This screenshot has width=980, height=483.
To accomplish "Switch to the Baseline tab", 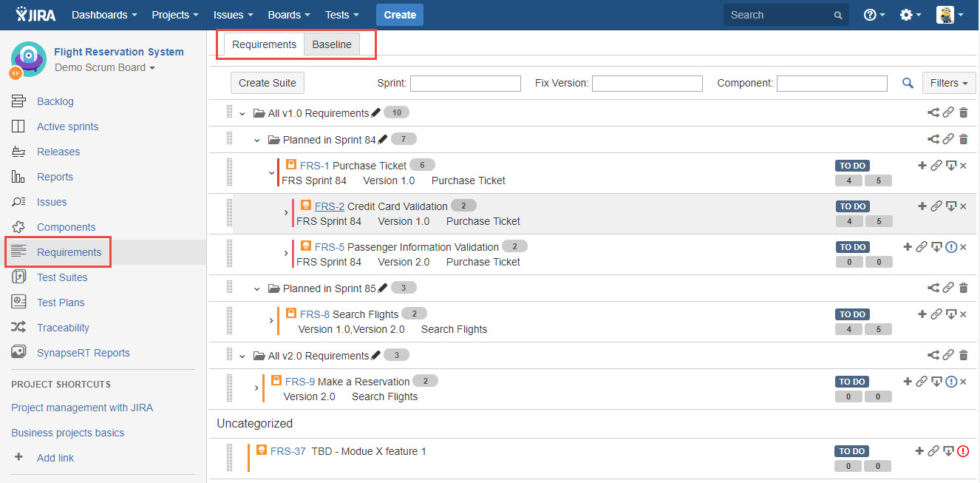I will click(331, 44).
